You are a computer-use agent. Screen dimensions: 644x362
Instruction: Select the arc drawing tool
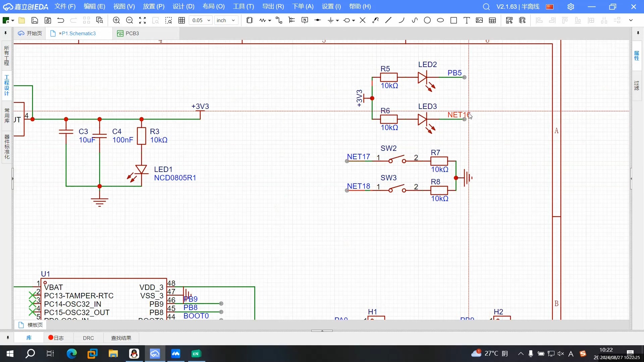[401, 20]
